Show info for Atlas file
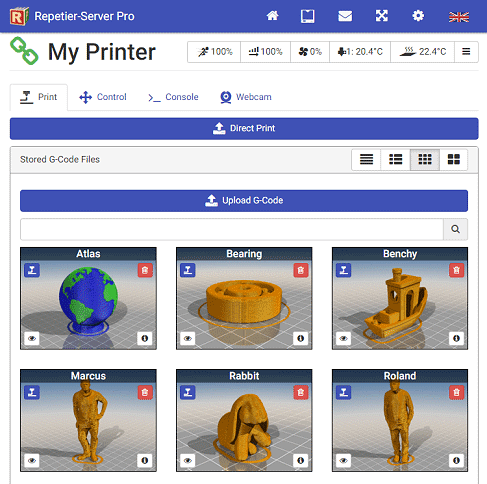This screenshot has width=487, height=484. tap(145, 338)
